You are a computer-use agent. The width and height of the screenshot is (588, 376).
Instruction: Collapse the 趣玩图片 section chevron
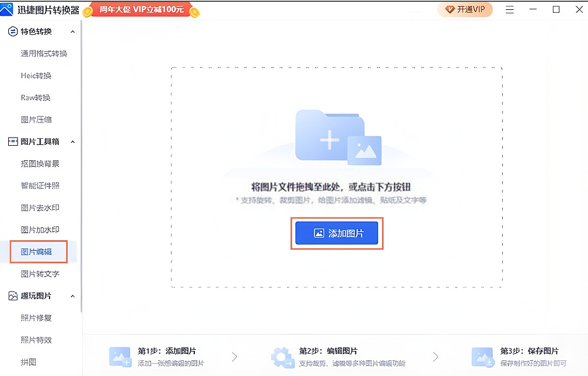coord(72,296)
